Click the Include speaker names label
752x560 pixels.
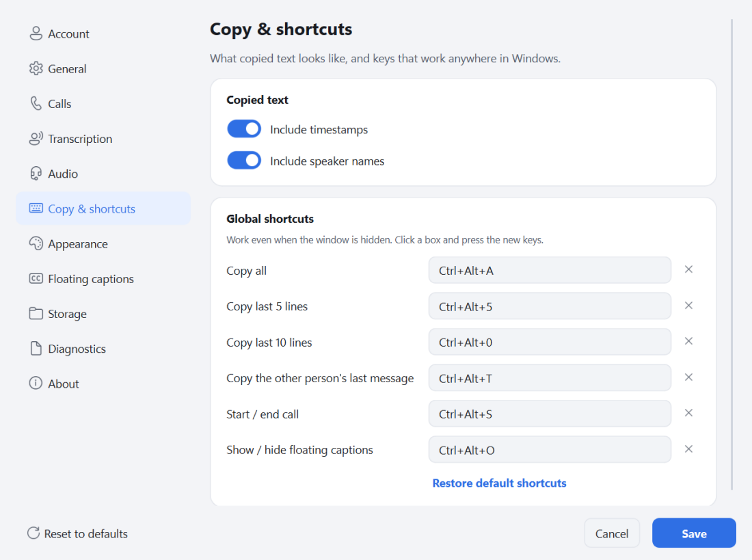tap(327, 161)
